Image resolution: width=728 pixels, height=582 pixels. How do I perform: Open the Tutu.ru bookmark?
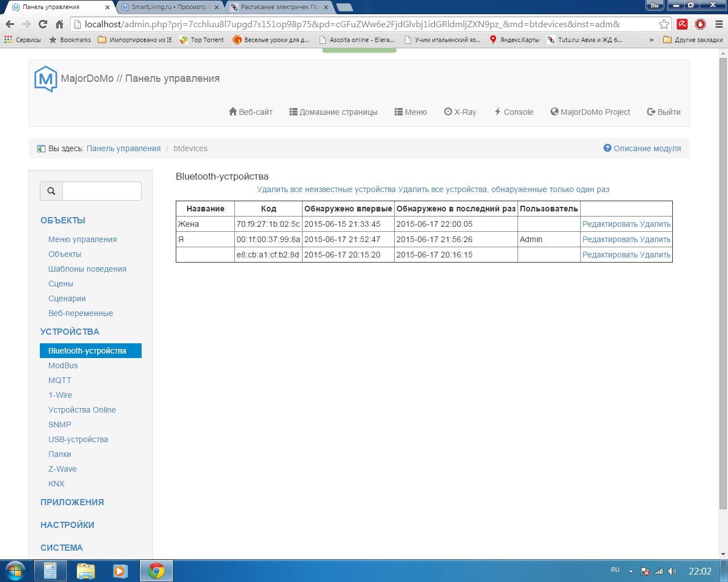(x=585, y=40)
